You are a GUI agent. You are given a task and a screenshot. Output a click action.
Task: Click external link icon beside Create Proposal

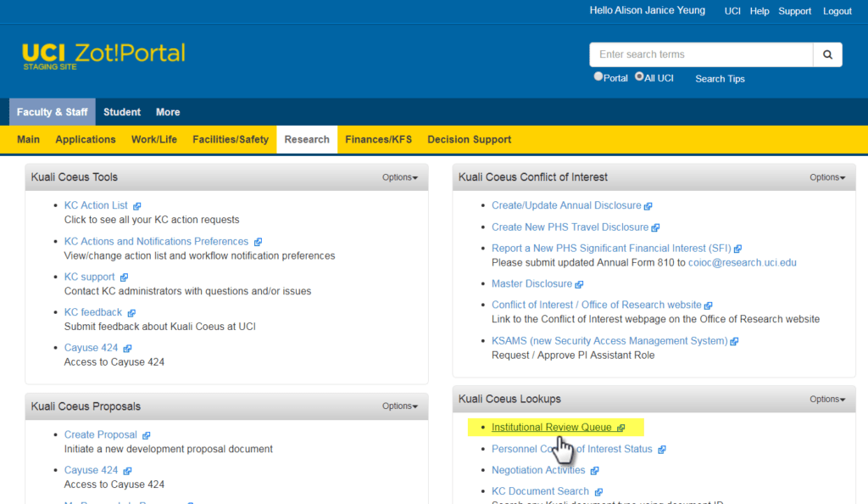point(147,435)
